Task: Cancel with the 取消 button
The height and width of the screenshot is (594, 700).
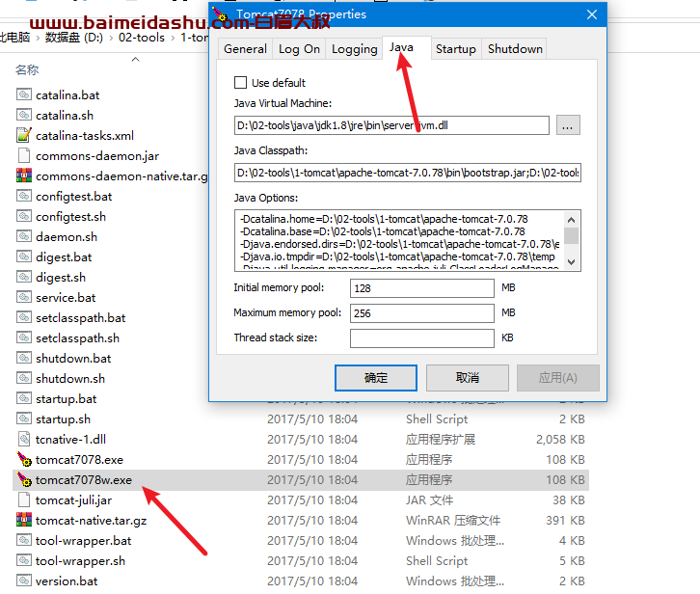Action: [468, 378]
